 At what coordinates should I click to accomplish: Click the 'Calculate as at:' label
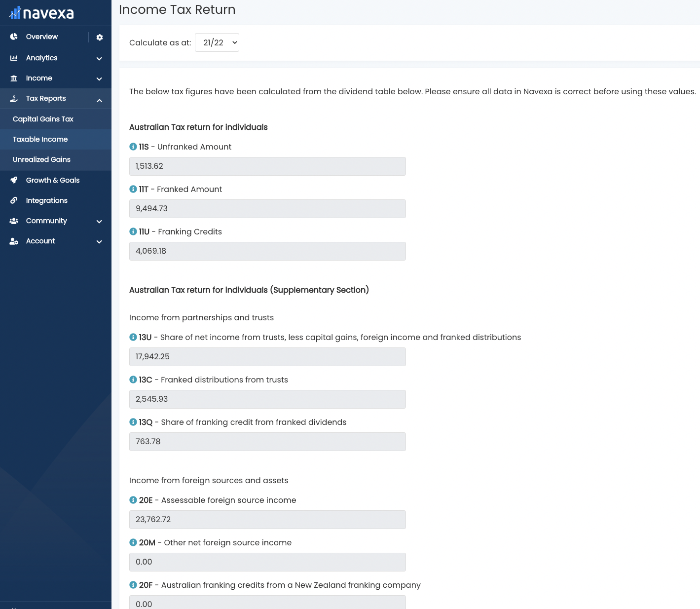click(x=160, y=42)
